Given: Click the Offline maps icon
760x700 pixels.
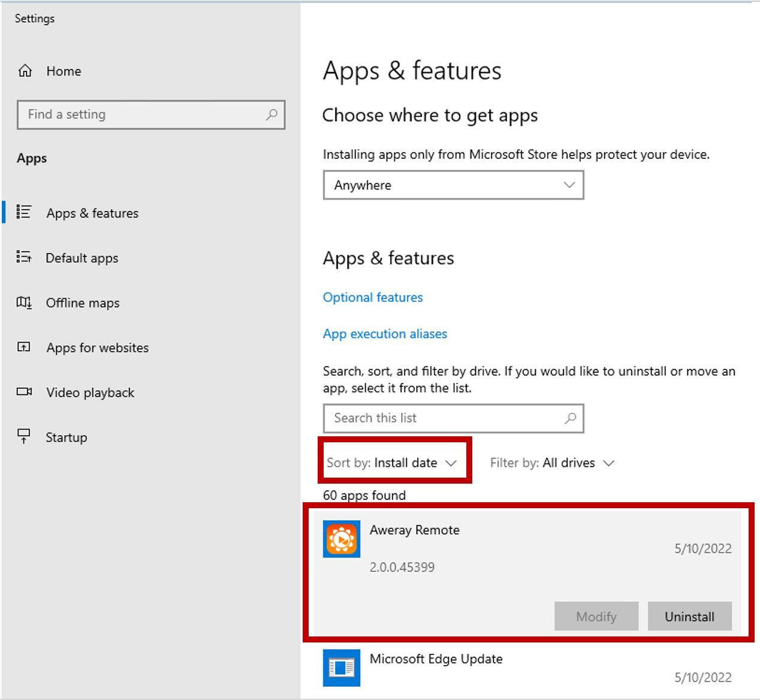Looking at the screenshot, I should point(24,302).
